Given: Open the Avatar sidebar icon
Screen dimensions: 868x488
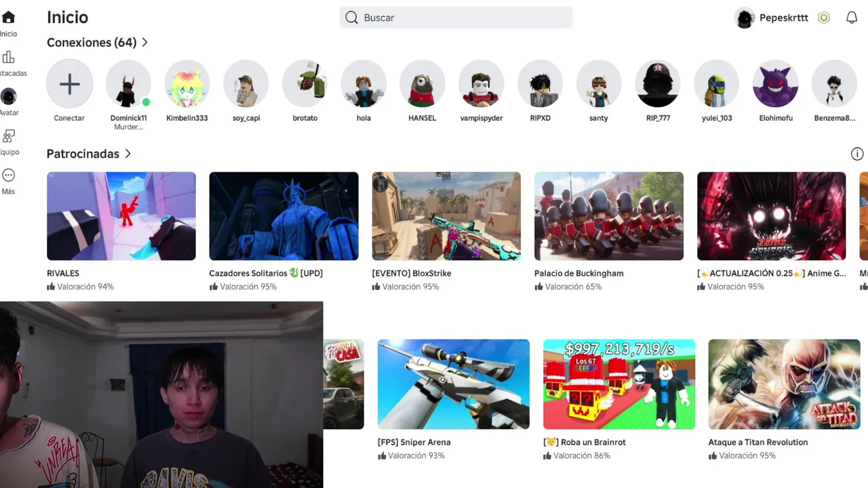Looking at the screenshot, I should 8,96.
